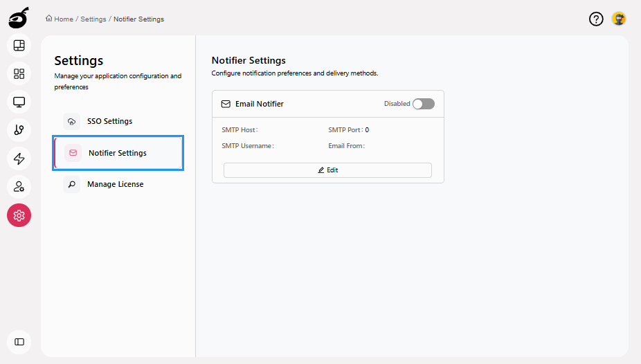Image resolution: width=641 pixels, height=364 pixels.
Task: Click the "Disabled" status label
Action: click(x=397, y=104)
